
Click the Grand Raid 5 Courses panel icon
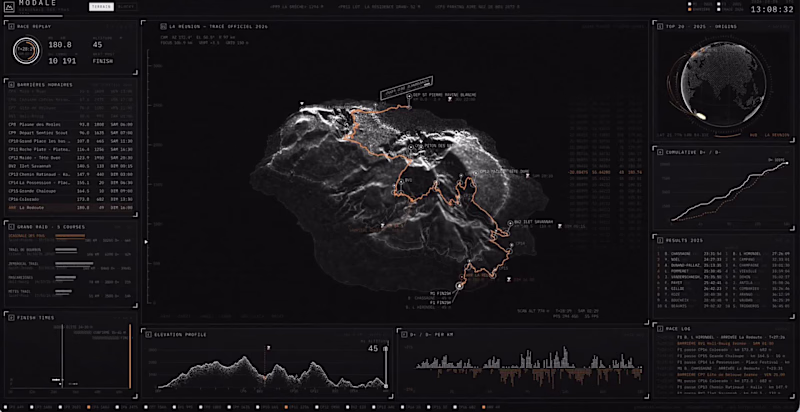coord(12,226)
